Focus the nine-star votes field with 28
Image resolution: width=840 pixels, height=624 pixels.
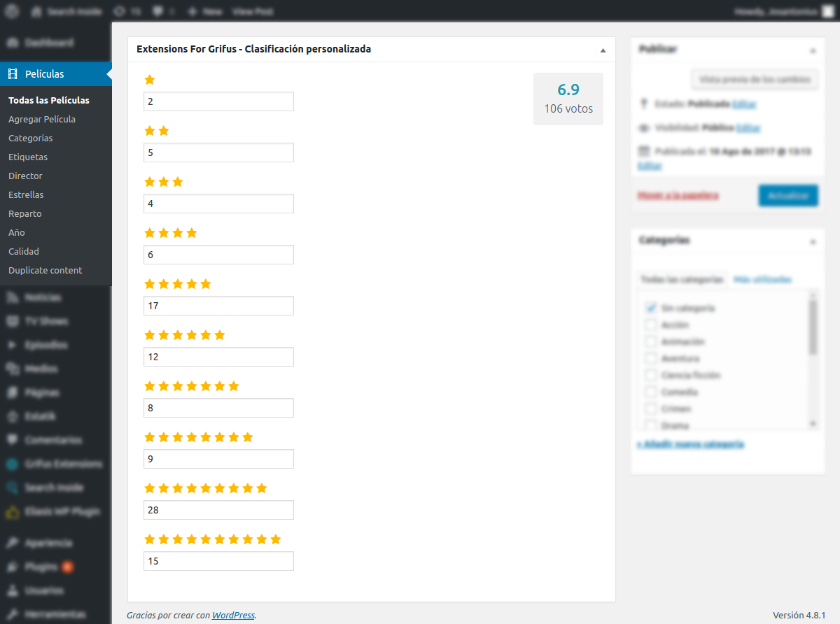(x=218, y=510)
